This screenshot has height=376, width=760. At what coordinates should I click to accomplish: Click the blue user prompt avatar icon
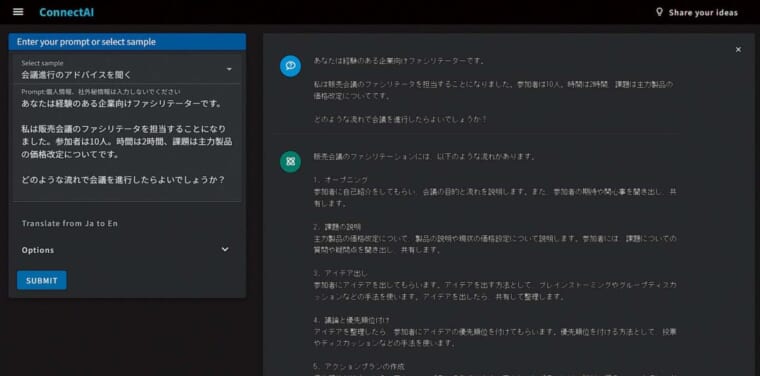290,66
